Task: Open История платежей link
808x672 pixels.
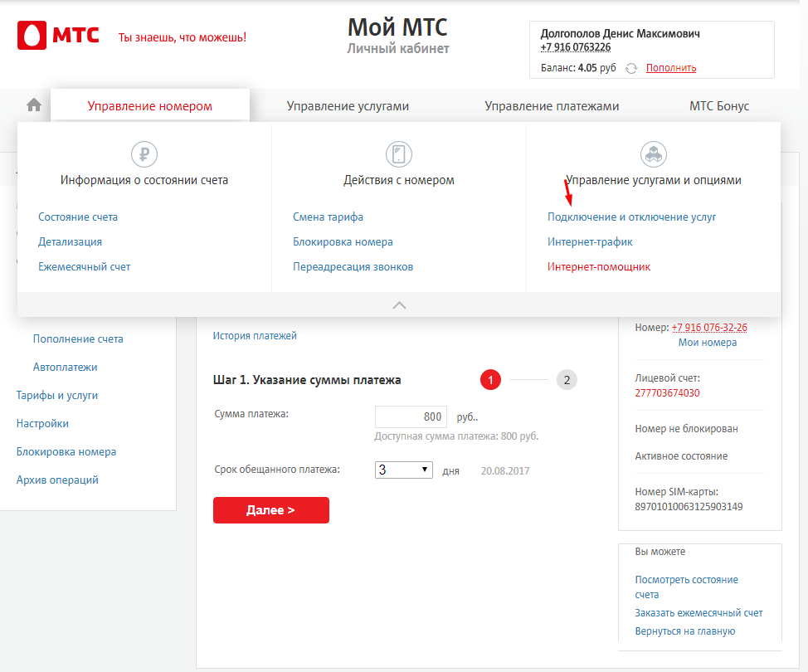Action: click(x=255, y=335)
